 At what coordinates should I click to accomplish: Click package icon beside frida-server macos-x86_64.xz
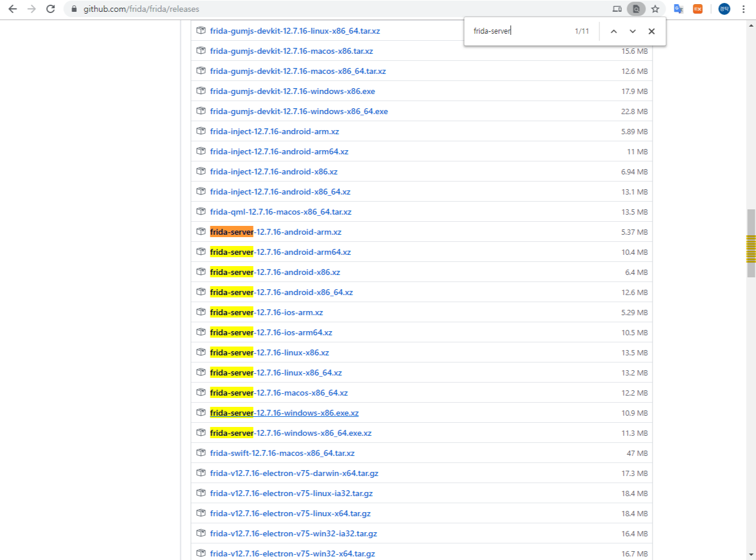[x=201, y=393]
